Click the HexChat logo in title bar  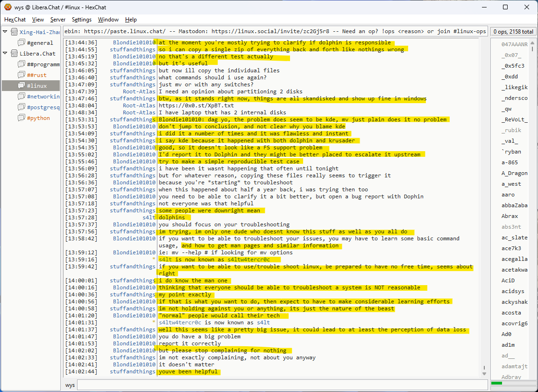7,7
